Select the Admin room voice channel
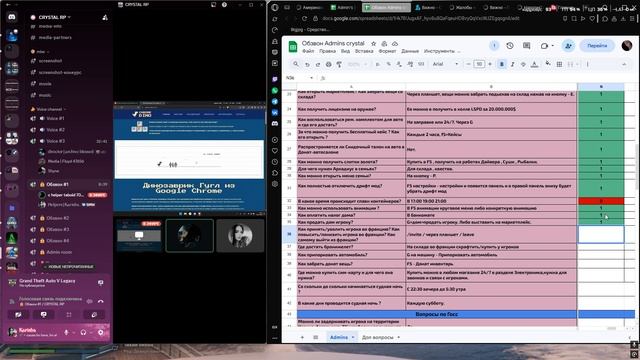The image size is (640, 360). tap(59, 252)
